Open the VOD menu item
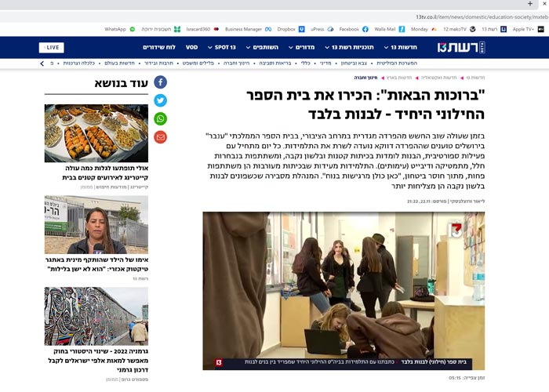Viewport: 549px width, 392px height. coord(191,47)
